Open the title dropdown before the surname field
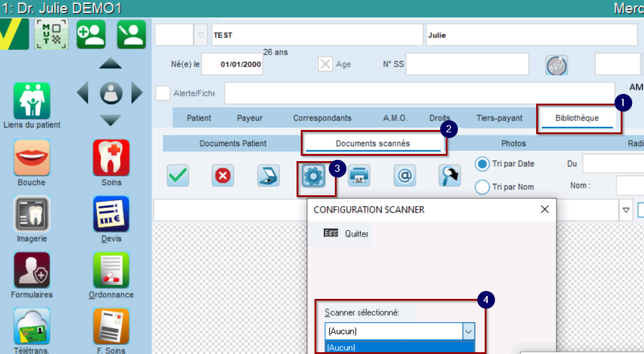 click(x=201, y=35)
